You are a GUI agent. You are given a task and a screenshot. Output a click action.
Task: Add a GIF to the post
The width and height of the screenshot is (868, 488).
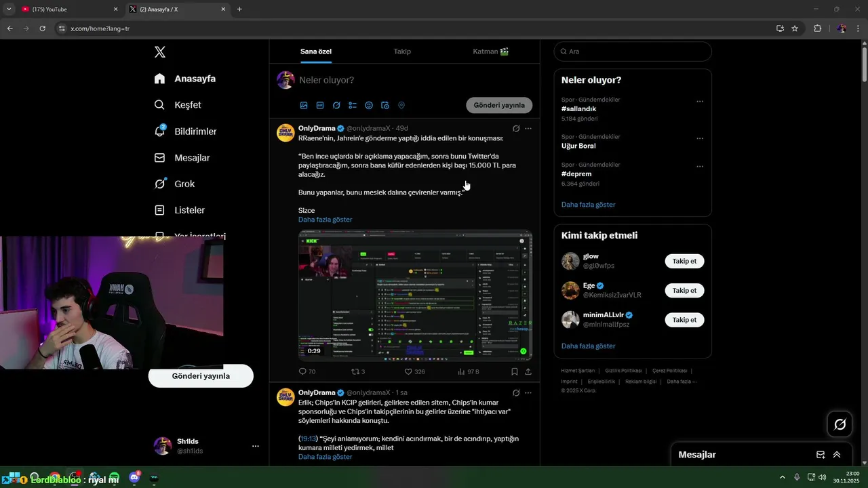point(320,105)
